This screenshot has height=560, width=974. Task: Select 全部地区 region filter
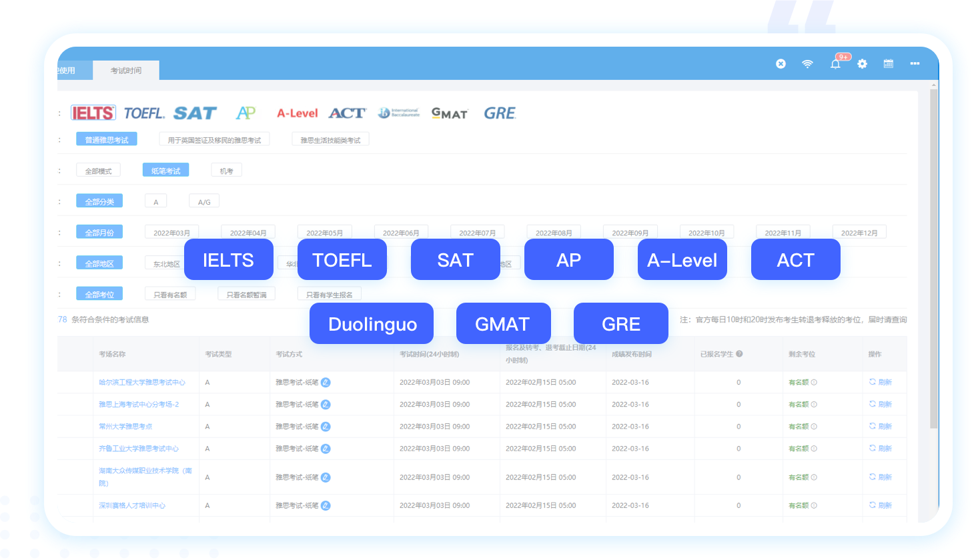click(x=99, y=263)
